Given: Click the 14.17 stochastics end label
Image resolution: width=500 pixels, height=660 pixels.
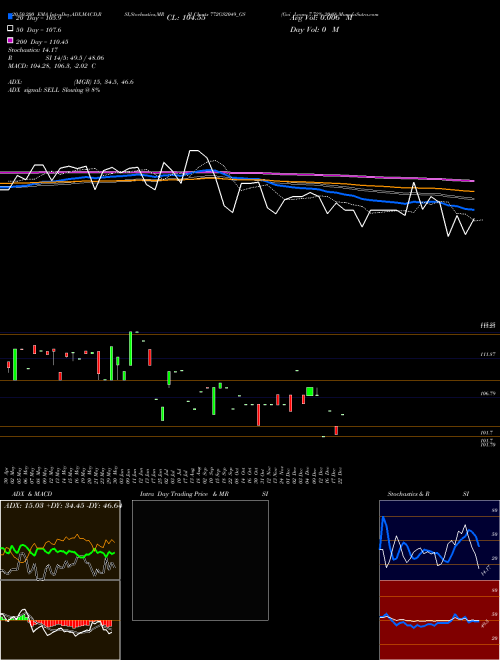Looking at the screenshot, I should pyautogui.click(x=486, y=571).
